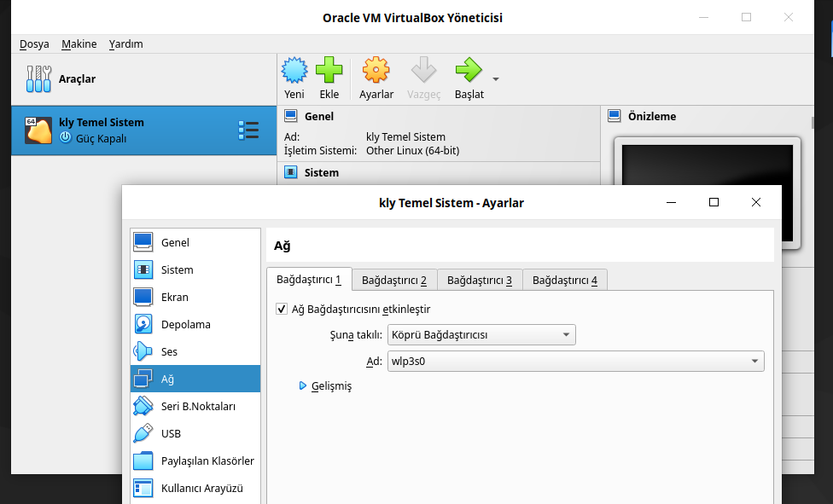Viewport: 833px width, 504px height.
Task: Switch to Bağdaştırıcı 2 tab
Action: click(x=393, y=280)
